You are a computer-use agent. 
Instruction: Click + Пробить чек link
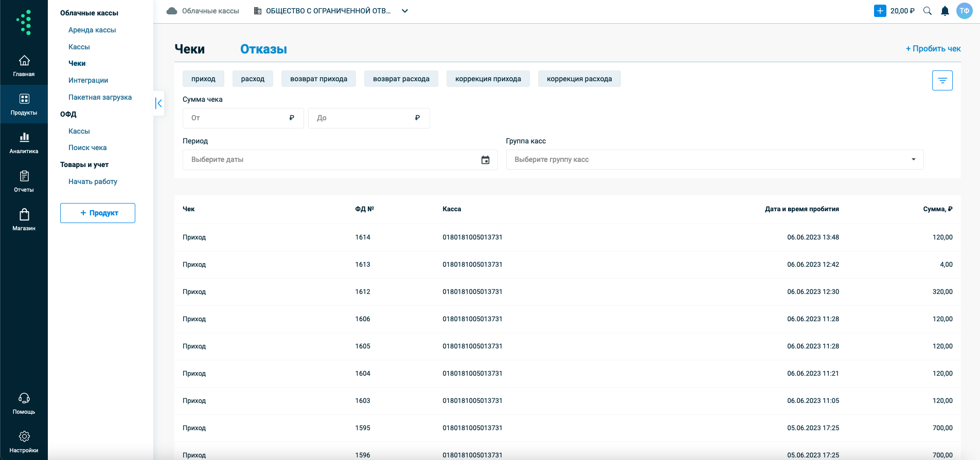tap(933, 48)
